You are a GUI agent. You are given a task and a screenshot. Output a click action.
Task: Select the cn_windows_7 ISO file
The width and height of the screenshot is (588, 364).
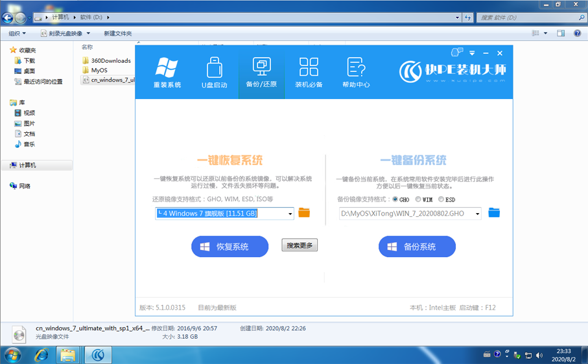pos(108,80)
